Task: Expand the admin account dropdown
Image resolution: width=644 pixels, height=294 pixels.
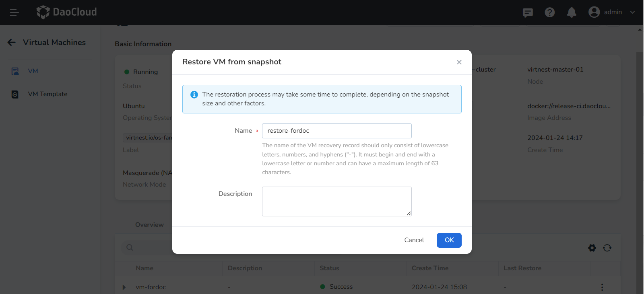Action: (x=632, y=12)
